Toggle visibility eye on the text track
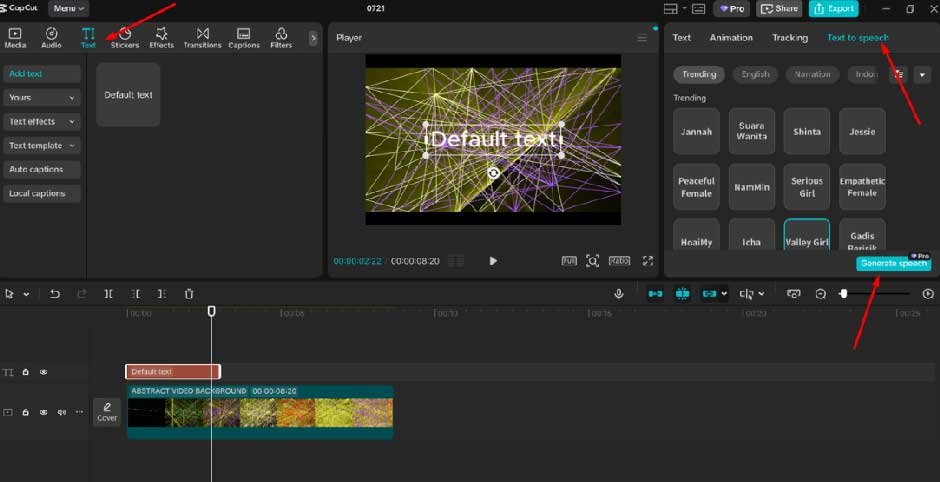Image resolution: width=940 pixels, height=482 pixels. [x=43, y=372]
